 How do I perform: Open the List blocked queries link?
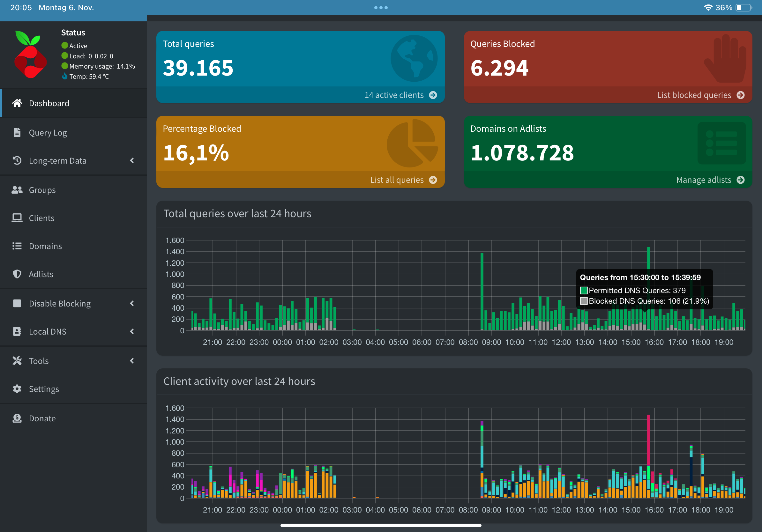pos(694,95)
